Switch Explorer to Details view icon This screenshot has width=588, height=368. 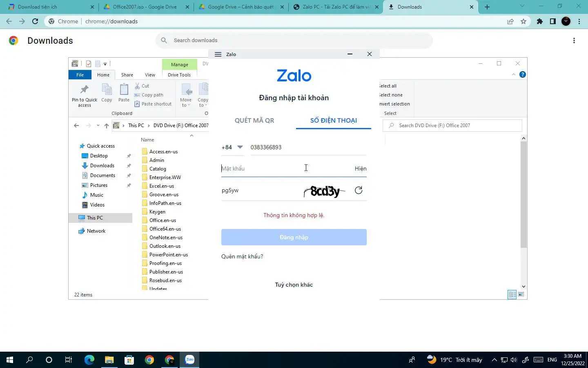click(x=512, y=294)
